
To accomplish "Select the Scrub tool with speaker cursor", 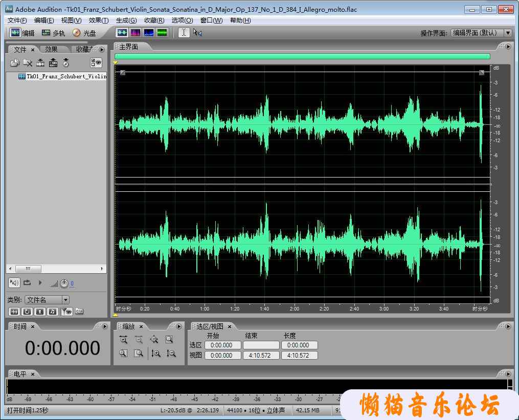I will tap(197, 32).
